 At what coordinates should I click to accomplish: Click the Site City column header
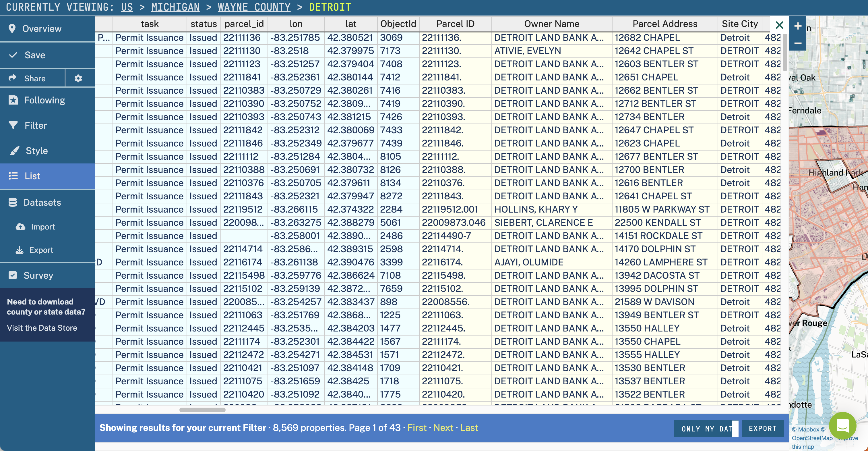click(740, 24)
